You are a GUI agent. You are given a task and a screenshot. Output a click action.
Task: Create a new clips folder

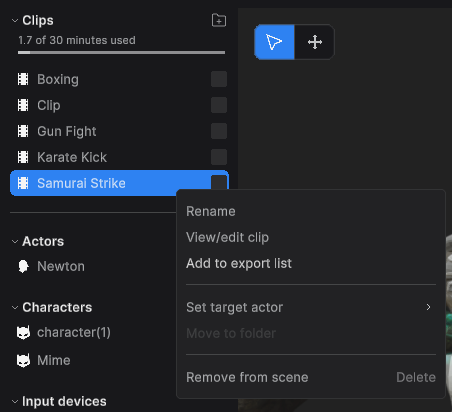[219, 20]
